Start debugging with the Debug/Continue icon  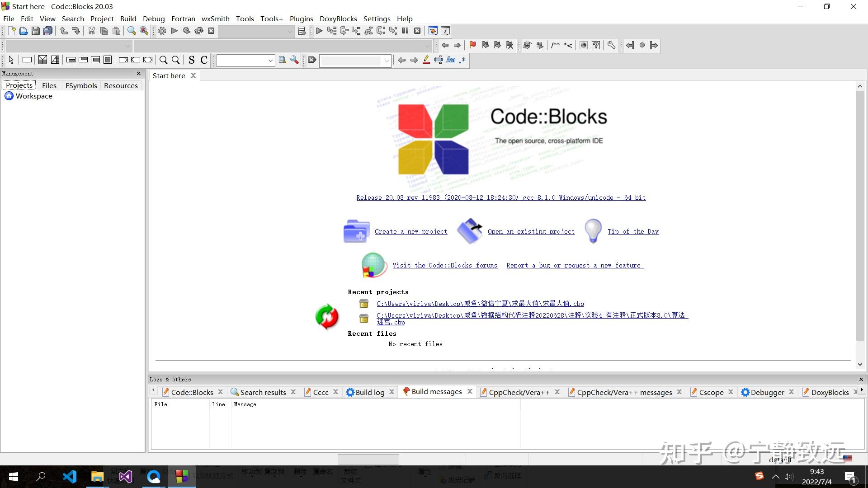319,31
